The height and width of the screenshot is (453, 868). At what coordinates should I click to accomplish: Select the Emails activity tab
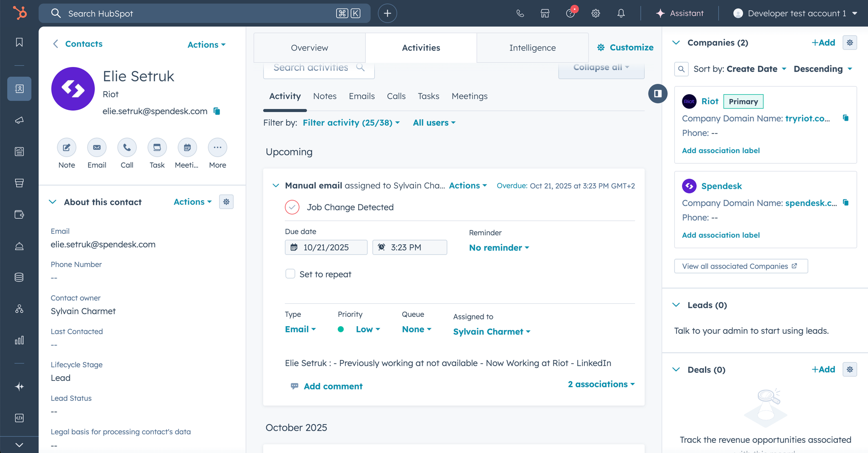point(362,96)
